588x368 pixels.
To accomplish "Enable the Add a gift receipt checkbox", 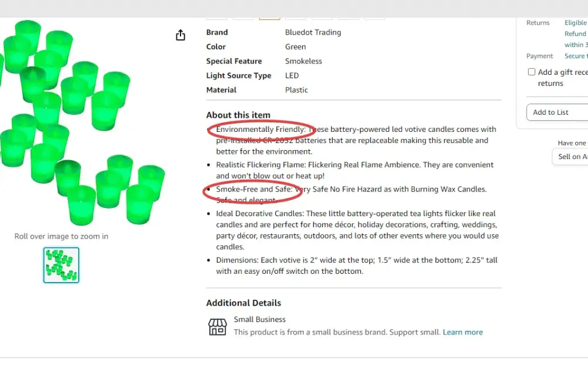I will point(532,72).
